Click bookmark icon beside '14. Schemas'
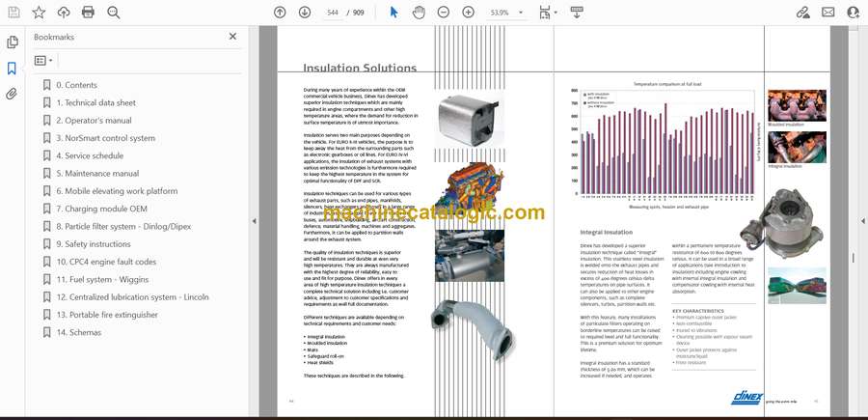The height and width of the screenshot is (420, 868). [x=46, y=332]
